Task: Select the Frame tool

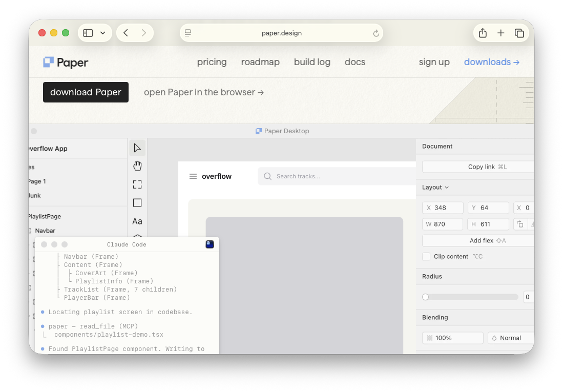Action: [x=137, y=184]
